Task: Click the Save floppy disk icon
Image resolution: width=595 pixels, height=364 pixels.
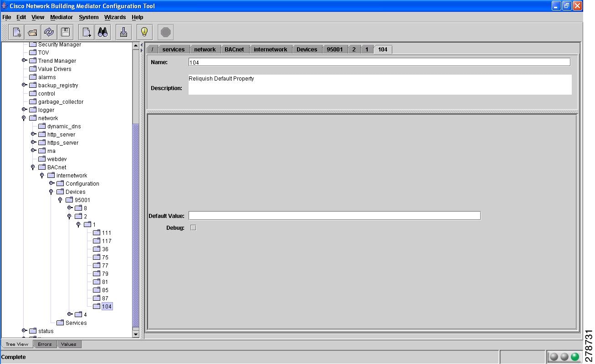Action: pos(65,32)
